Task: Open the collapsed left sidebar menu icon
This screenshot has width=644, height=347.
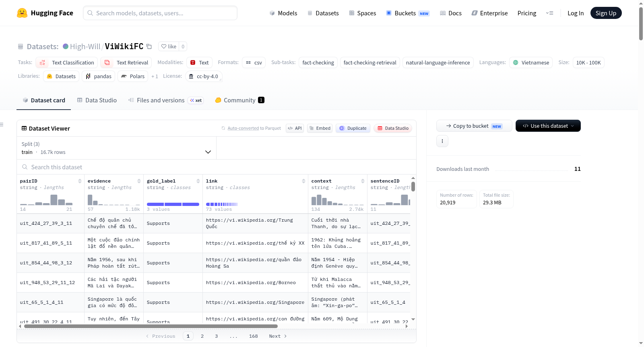Action: pos(2,125)
